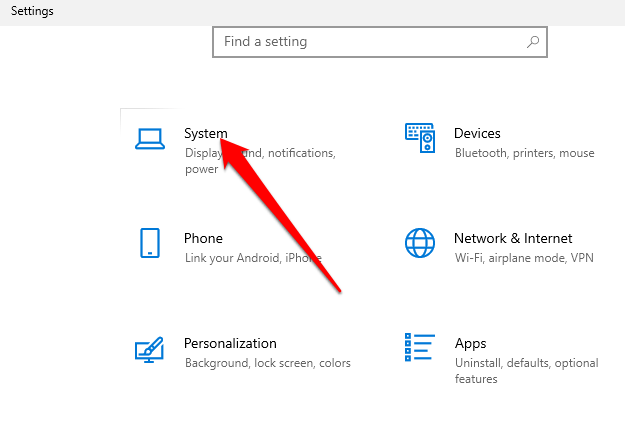625x429 pixels.
Task: Open the Network & Internet label
Action: tap(513, 238)
